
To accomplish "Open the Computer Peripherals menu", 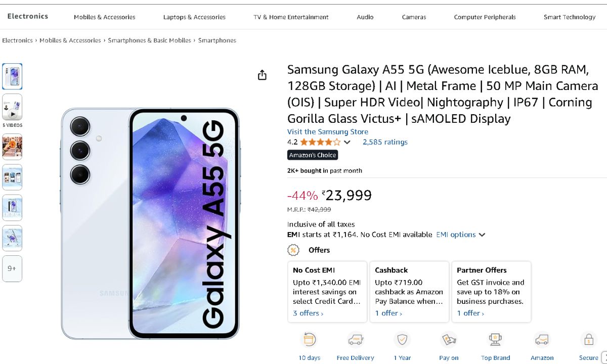I will click(485, 17).
